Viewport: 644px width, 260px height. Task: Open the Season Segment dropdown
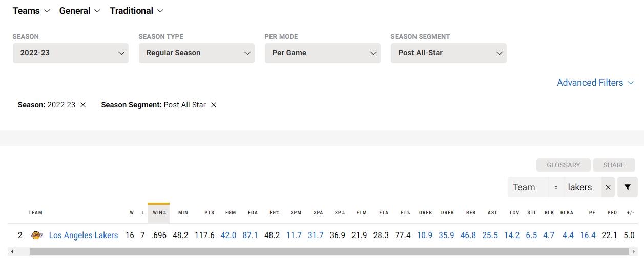449,53
